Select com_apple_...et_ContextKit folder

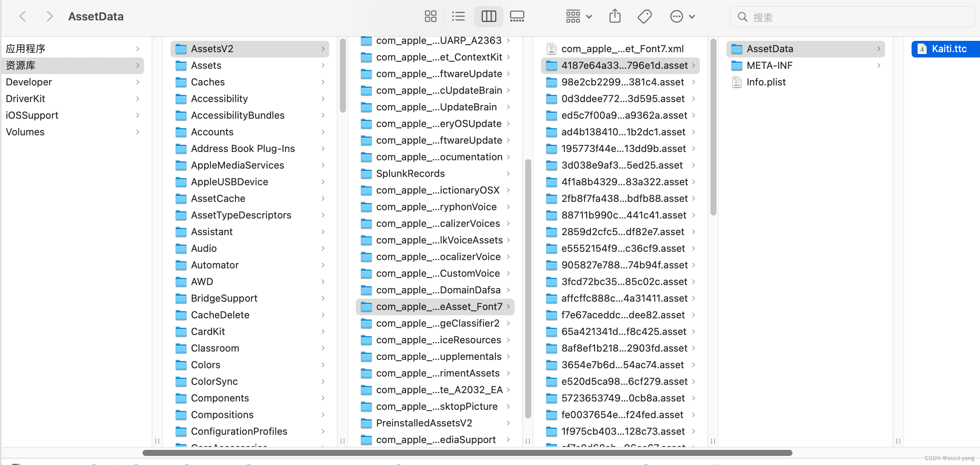(435, 57)
